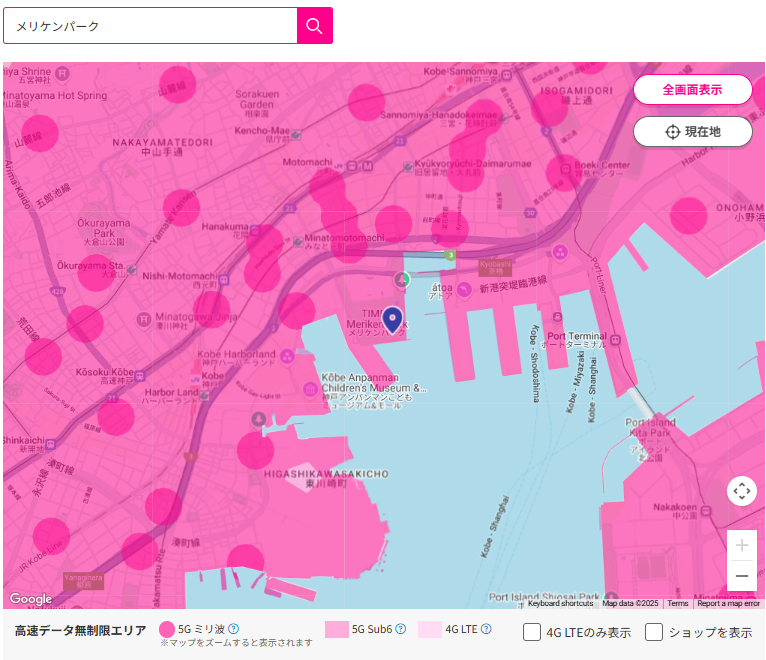Image resolution: width=766 pixels, height=660 pixels.
Task: Open Keyboard shortcuts link
Action: (x=560, y=603)
